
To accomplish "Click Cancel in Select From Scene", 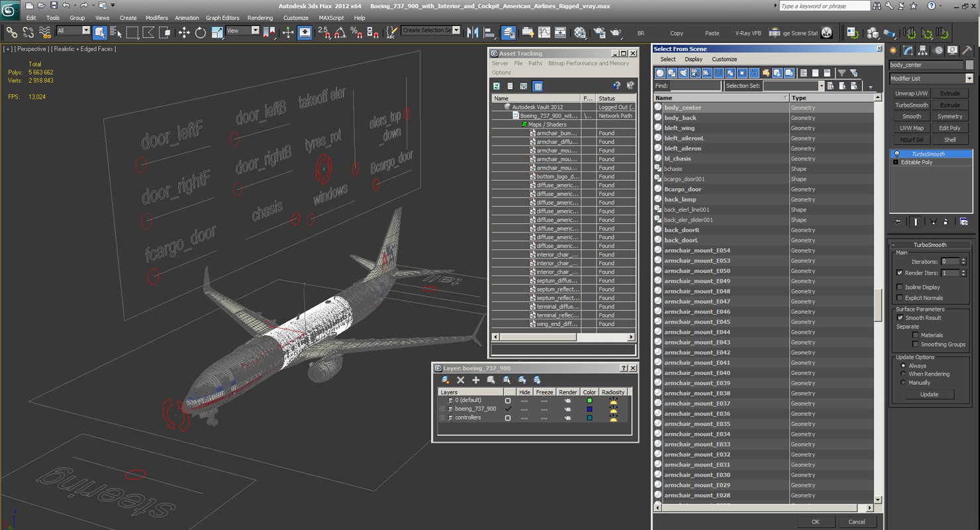I will point(857,521).
